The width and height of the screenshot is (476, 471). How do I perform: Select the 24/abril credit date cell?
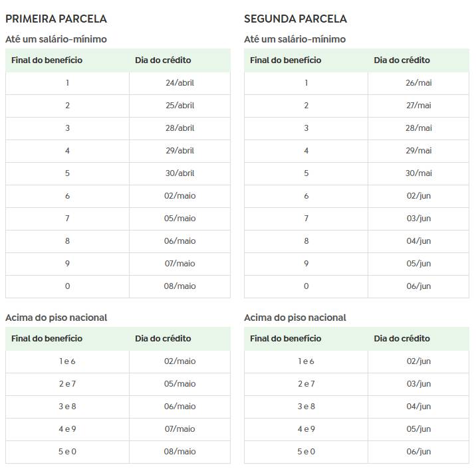pyautogui.click(x=179, y=83)
